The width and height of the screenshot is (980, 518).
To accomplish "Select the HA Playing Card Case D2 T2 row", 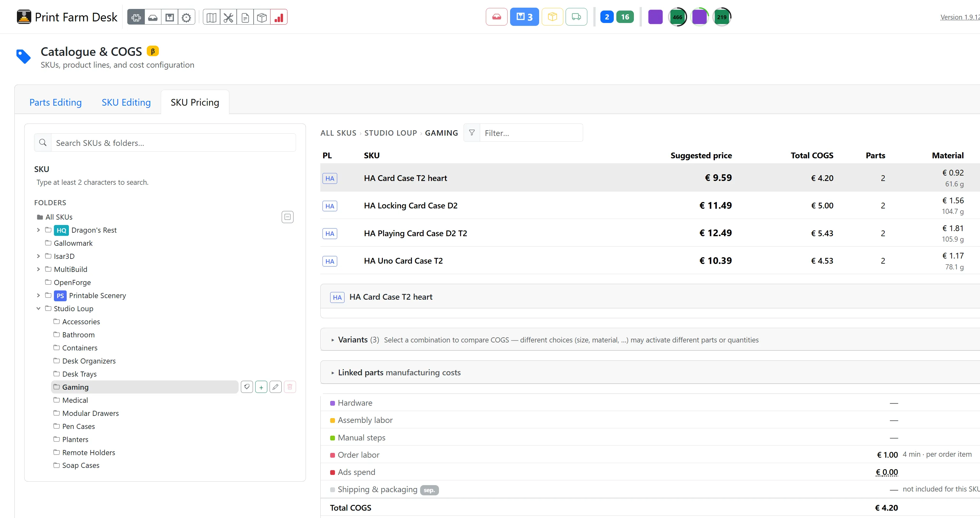I will pos(650,233).
